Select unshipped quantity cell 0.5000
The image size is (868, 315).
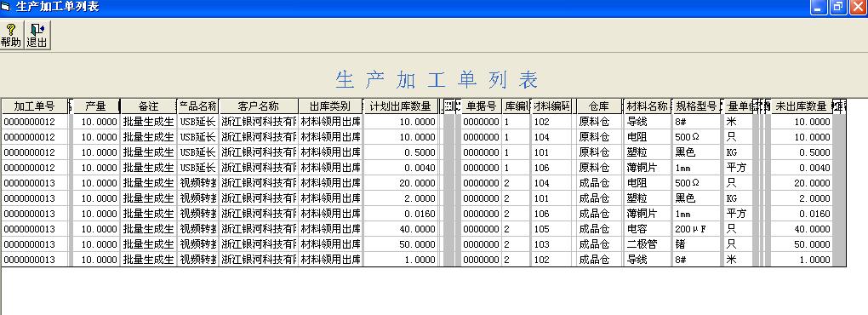(801, 152)
